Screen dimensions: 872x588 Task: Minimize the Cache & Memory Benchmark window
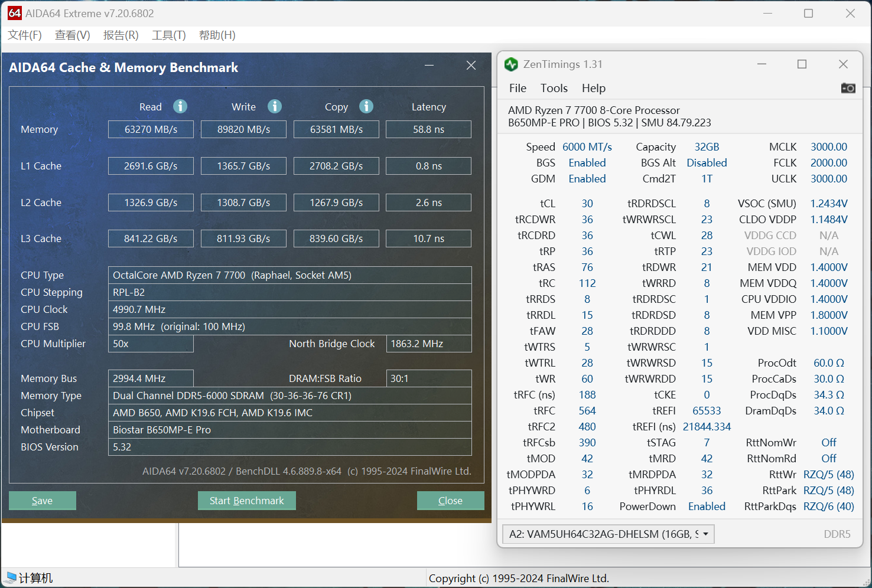[429, 66]
